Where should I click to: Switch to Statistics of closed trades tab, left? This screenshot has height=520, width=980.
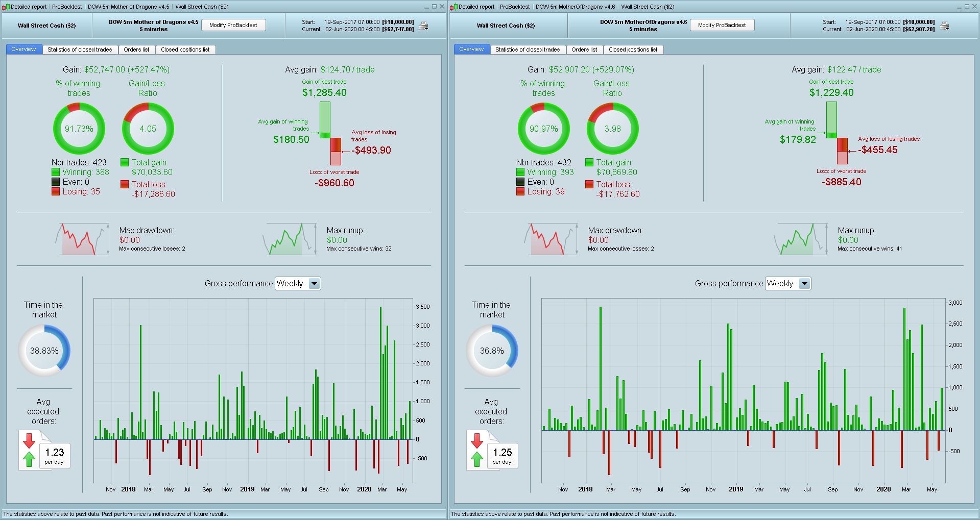pos(80,49)
